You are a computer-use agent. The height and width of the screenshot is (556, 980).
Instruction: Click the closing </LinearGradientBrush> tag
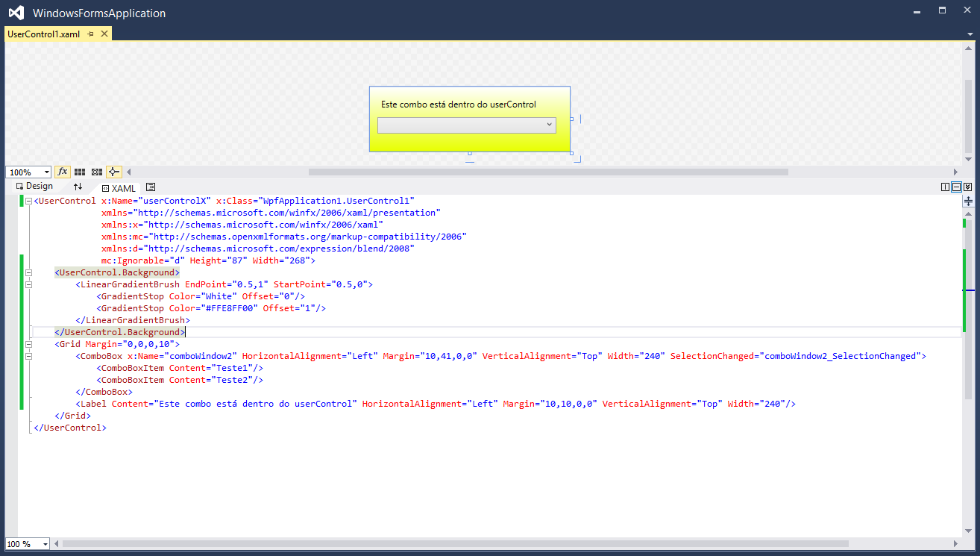click(133, 320)
